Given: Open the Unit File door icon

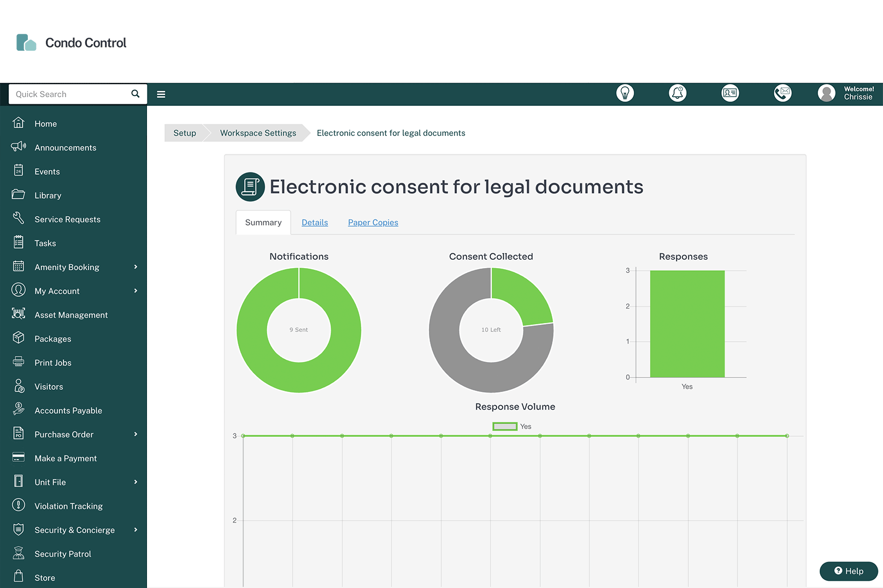Looking at the screenshot, I should pos(19,482).
